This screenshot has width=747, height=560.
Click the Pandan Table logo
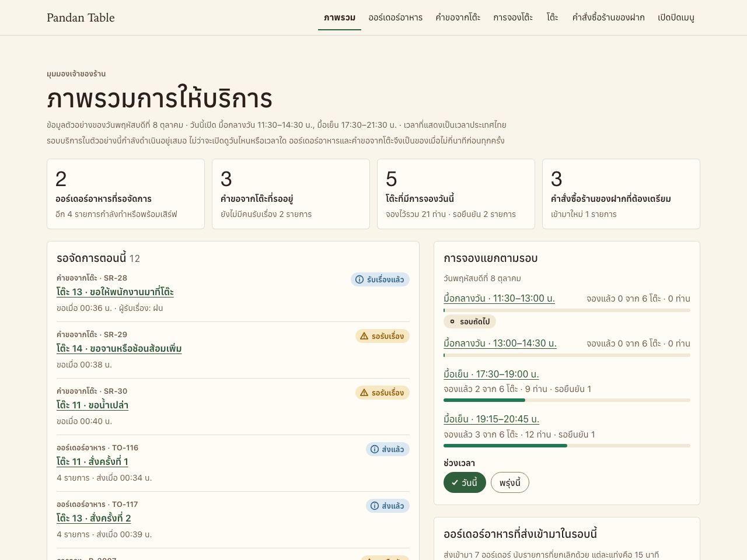click(x=81, y=17)
